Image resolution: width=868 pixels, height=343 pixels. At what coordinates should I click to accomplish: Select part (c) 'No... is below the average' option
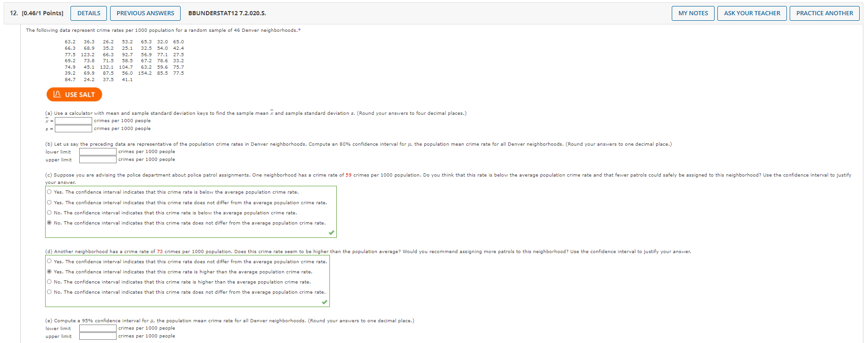[x=49, y=213]
